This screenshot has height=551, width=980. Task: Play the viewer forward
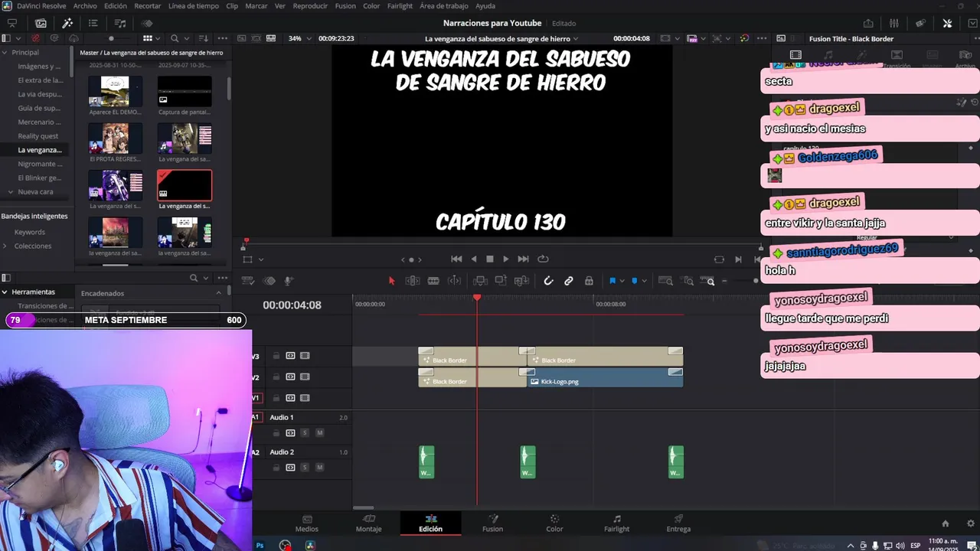tap(505, 259)
